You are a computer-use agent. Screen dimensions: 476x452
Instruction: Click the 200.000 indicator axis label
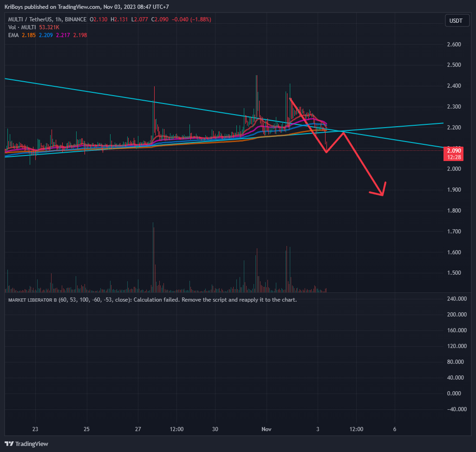(457, 315)
